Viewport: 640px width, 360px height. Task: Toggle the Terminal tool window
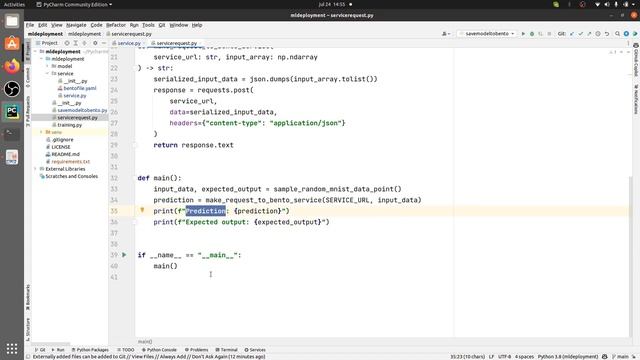pyautogui.click(x=227, y=350)
